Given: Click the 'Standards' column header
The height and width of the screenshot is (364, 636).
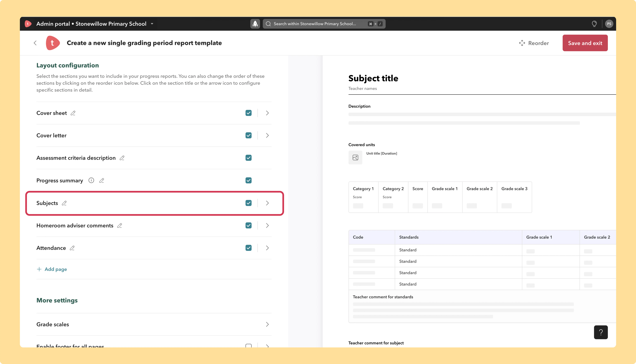Looking at the screenshot, I should pyautogui.click(x=409, y=237).
